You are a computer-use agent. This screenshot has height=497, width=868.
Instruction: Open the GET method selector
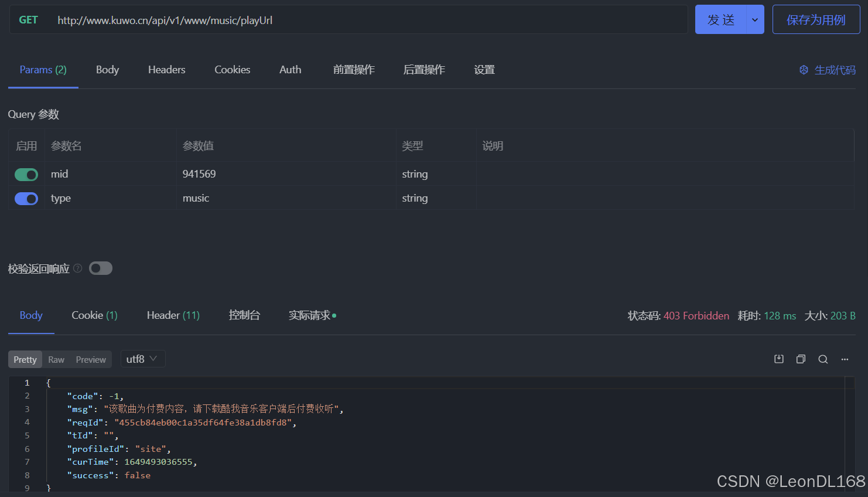click(28, 20)
